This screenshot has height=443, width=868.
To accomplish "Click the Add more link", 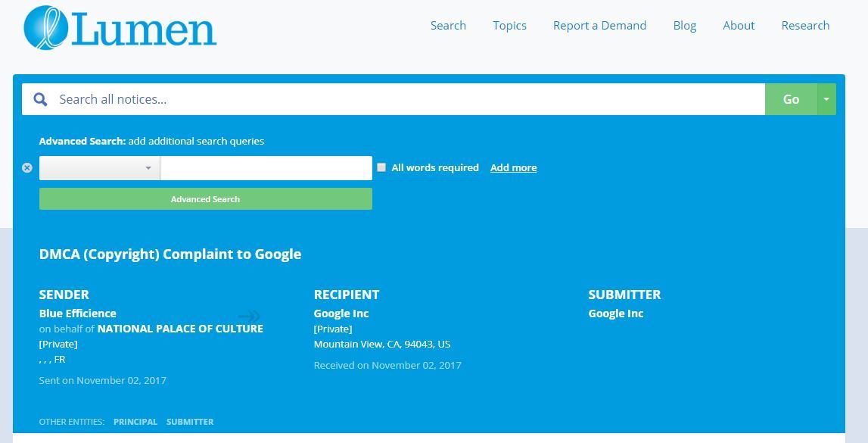I will (514, 168).
